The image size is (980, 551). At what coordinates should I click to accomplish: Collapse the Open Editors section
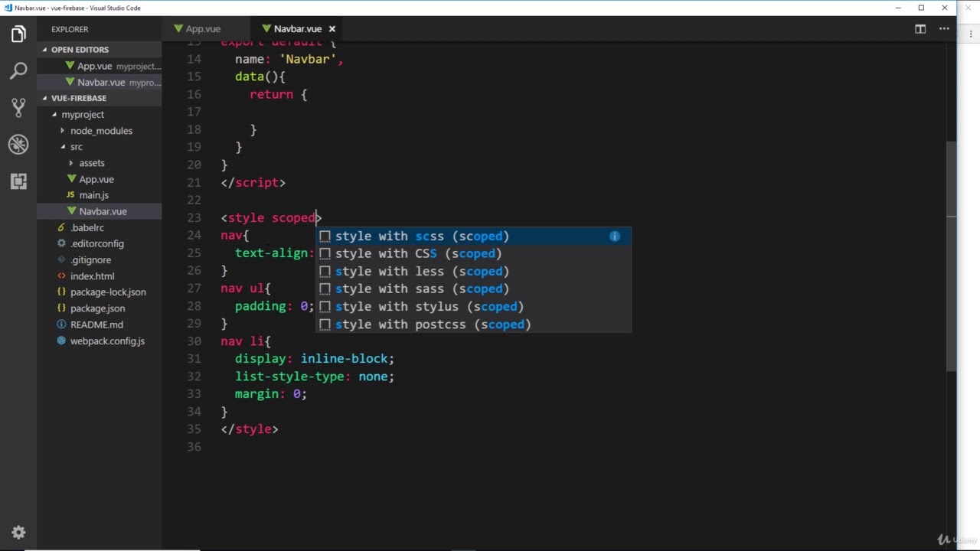pyautogui.click(x=44, y=50)
